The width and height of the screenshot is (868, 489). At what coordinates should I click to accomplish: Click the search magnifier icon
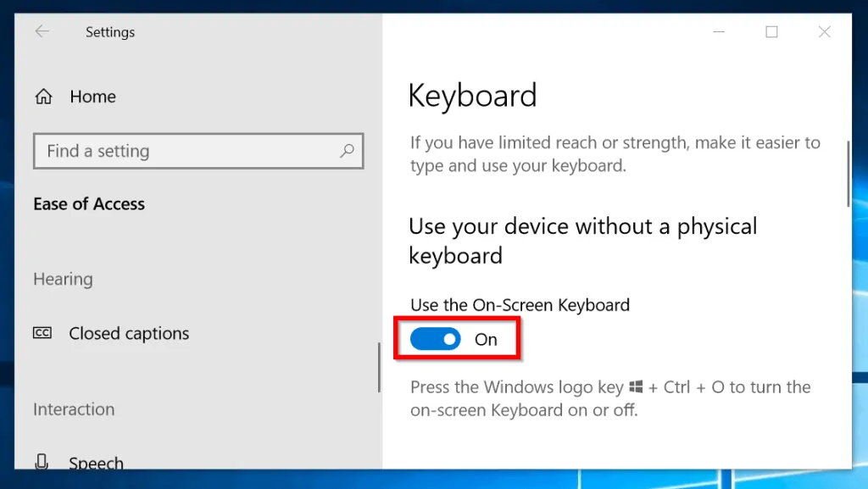(x=347, y=151)
